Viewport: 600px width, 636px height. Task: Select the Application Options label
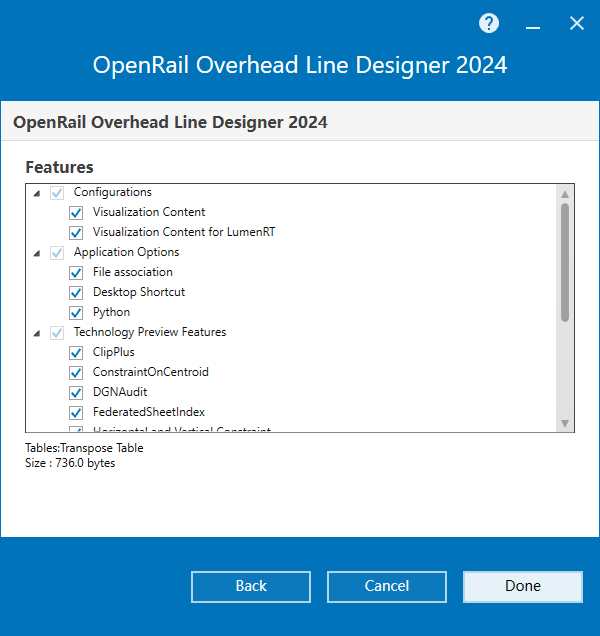pos(126,252)
